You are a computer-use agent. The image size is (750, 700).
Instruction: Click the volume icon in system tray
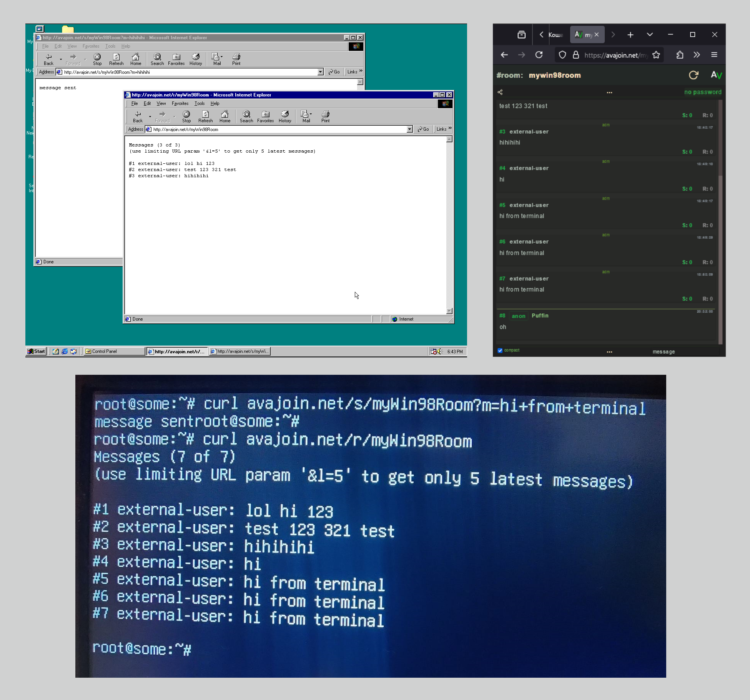point(440,351)
